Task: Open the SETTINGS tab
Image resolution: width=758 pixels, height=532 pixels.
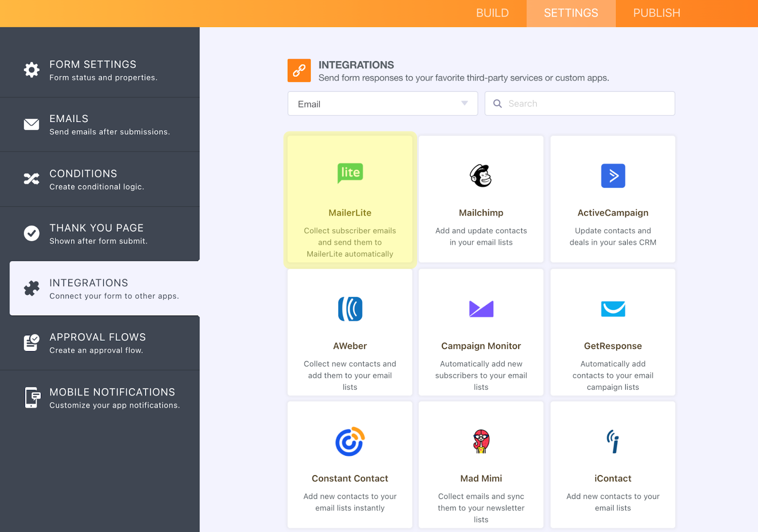Action: (x=571, y=13)
